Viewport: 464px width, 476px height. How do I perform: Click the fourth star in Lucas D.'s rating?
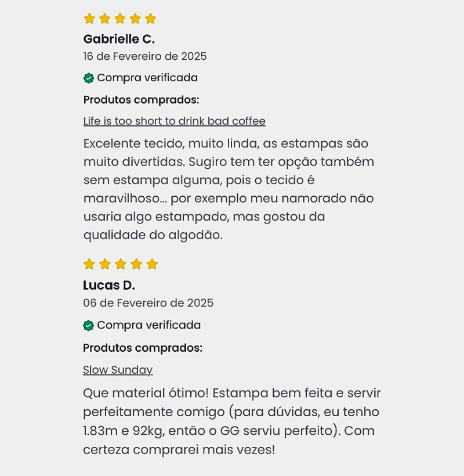(x=136, y=264)
